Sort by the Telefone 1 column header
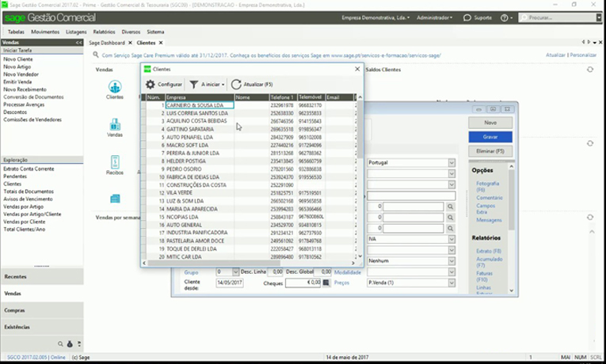This screenshot has width=606, height=364. [x=284, y=97]
